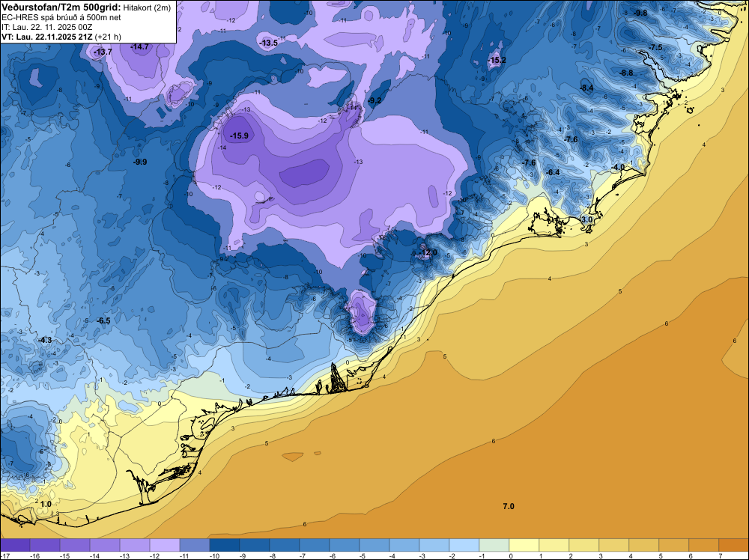The width and height of the screenshot is (749, 560).
Task: Click the pale yellow scale swatch labeled 0
Action: pyautogui.click(x=524, y=545)
